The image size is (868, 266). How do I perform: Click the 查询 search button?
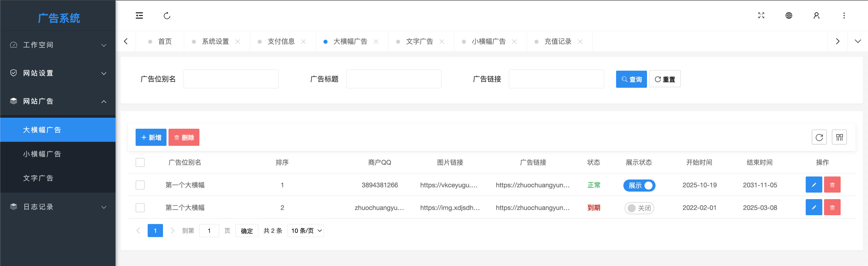click(x=631, y=79)
